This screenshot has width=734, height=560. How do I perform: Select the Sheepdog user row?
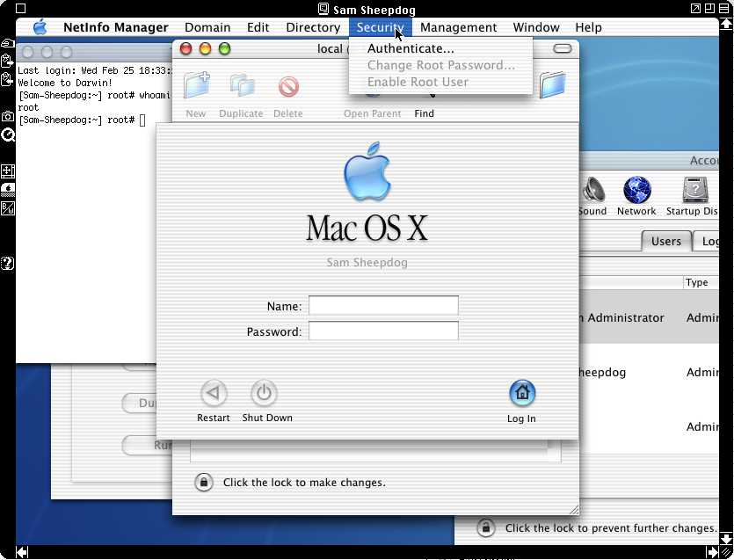(x=650, y=372)
